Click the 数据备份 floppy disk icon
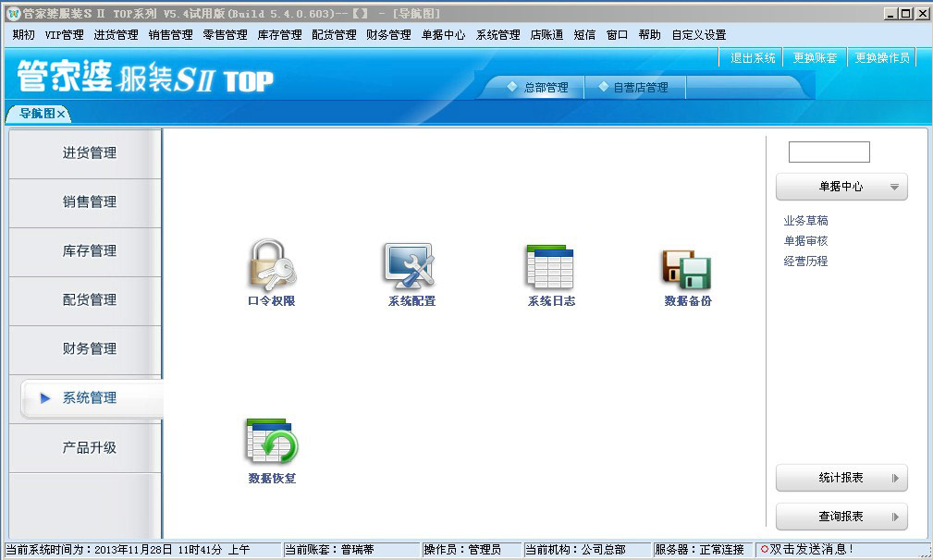The image size is (933, 560). point(687,268)
